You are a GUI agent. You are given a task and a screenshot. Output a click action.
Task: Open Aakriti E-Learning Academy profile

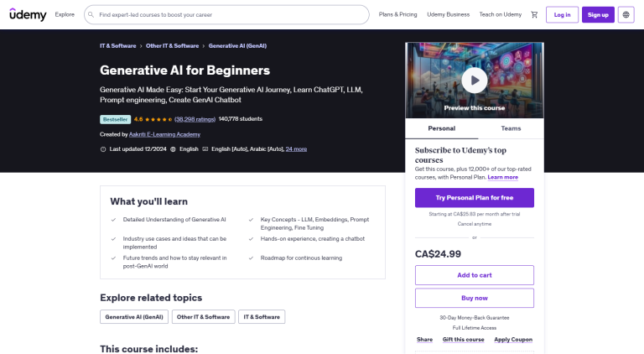tap(164, 134)
